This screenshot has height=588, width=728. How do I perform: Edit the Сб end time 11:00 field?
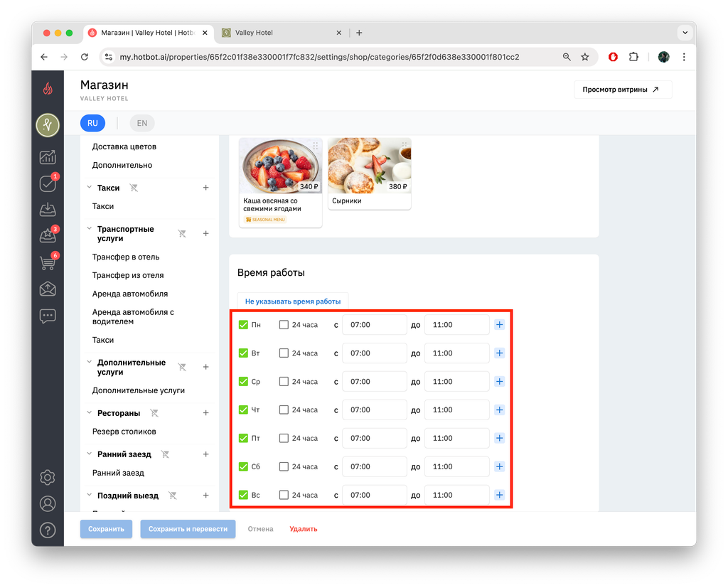pyautogui.click(x=457, y=467)
